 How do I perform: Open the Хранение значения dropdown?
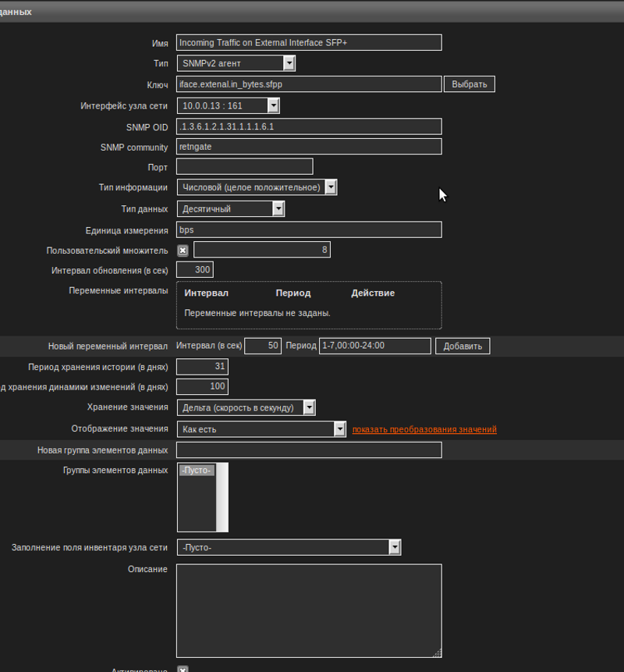(246, 407)
